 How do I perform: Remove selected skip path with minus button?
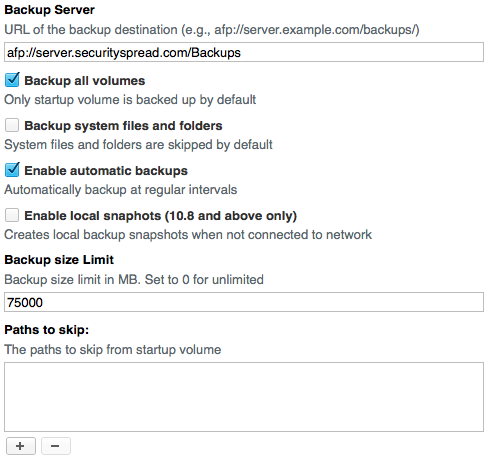(56, 446)
